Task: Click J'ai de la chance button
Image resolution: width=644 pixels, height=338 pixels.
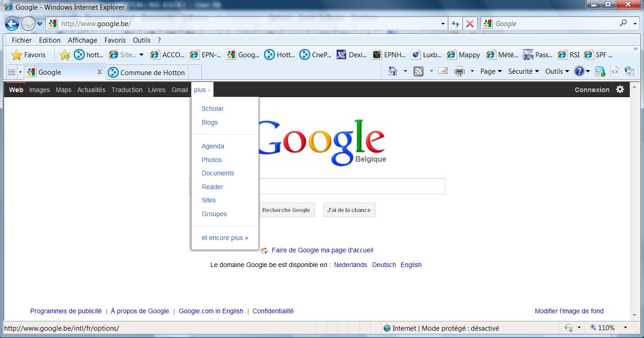Action: pos(349,210)
